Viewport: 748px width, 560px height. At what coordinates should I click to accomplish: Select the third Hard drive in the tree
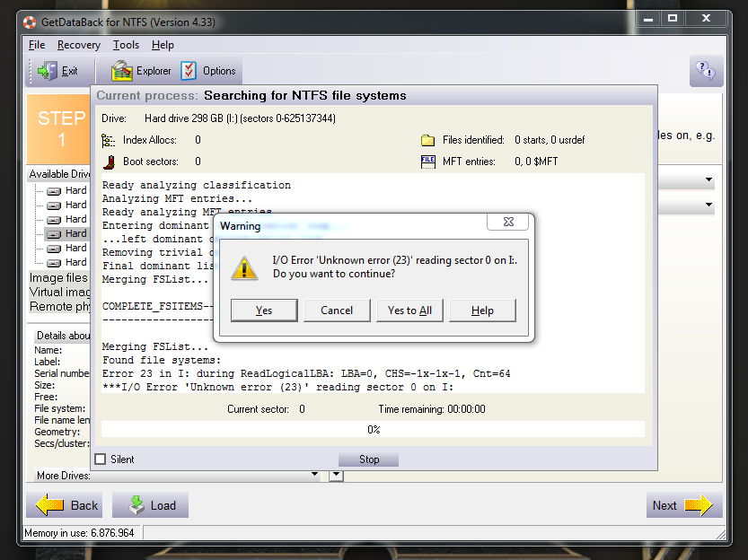click(66, 219)
